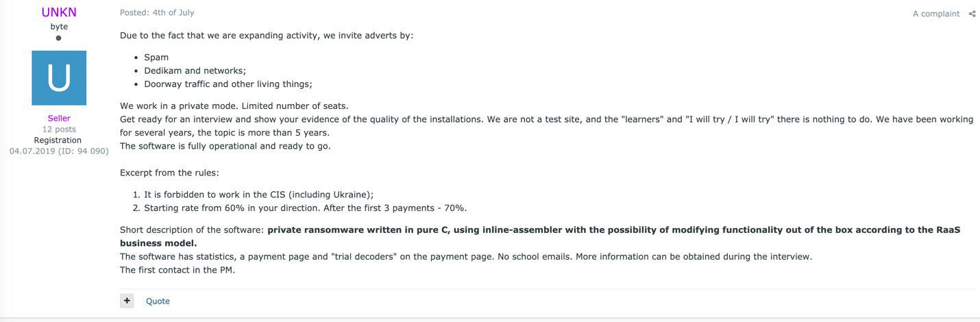
Task: Click rule one about the CIS
Action: coord(258,195)
